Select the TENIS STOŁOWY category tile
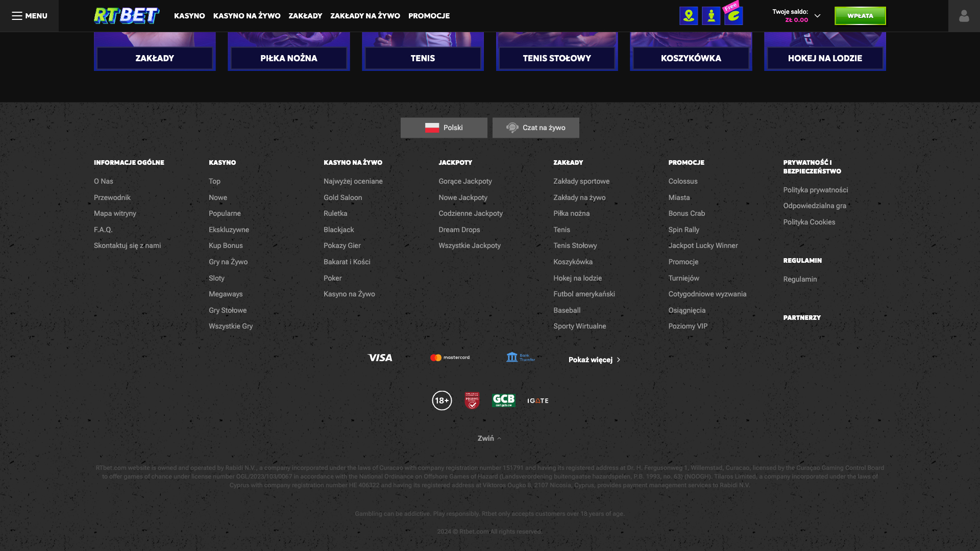980x551 pixels. 557,58
